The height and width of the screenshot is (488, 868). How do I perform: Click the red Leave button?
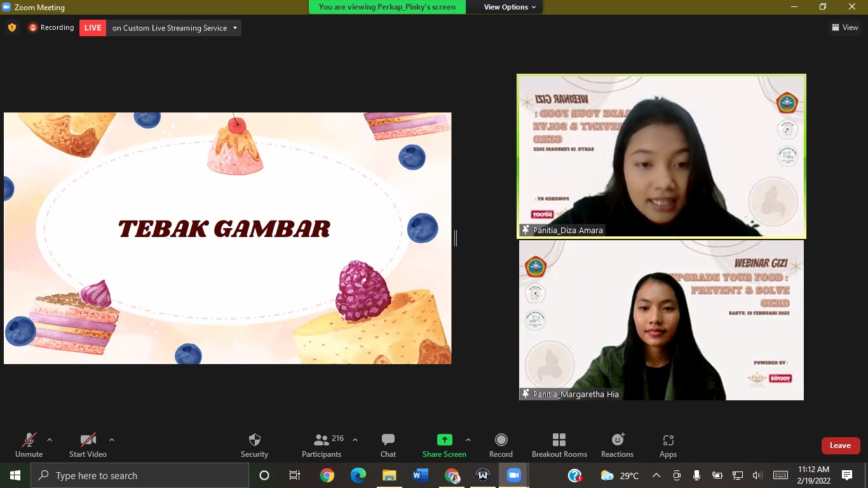click(x=840, y=445)
